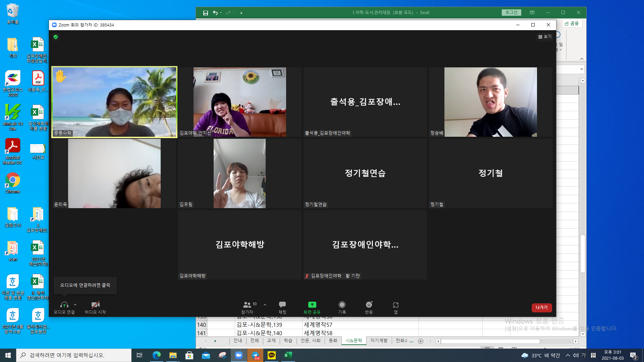This screenshot has width=644, height=362.
Task: Switch to the 자기계발 sheet tab
Action: (379, 341)
